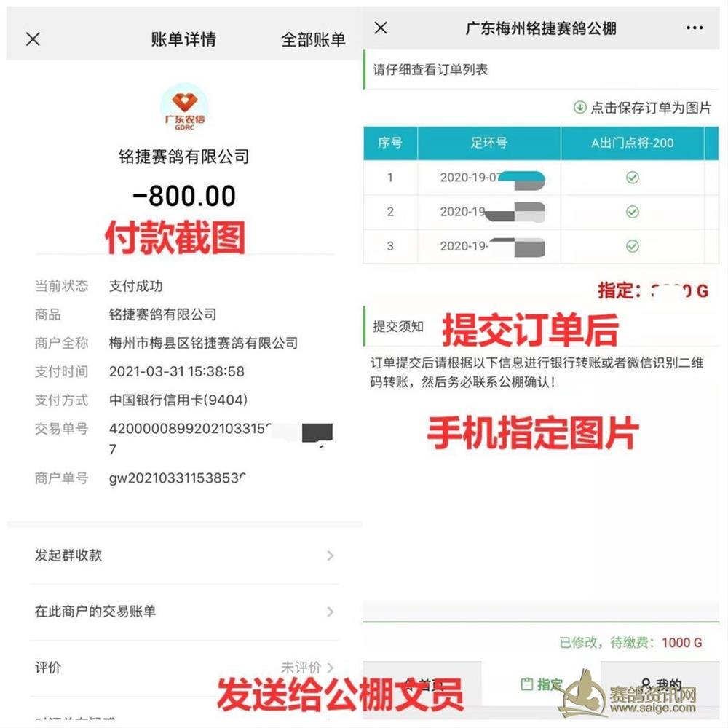Select the -800.00 payment amount

(x=184, y=195)
